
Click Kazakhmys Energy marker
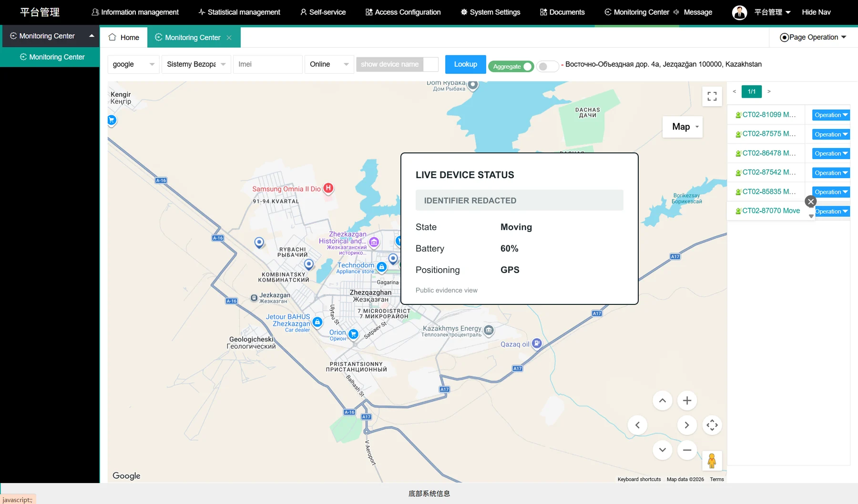point(489,330)
